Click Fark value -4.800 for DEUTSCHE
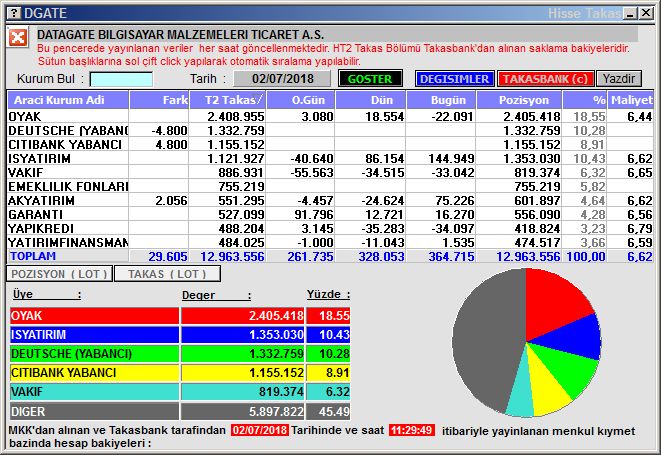 click(x=169, y=131)
